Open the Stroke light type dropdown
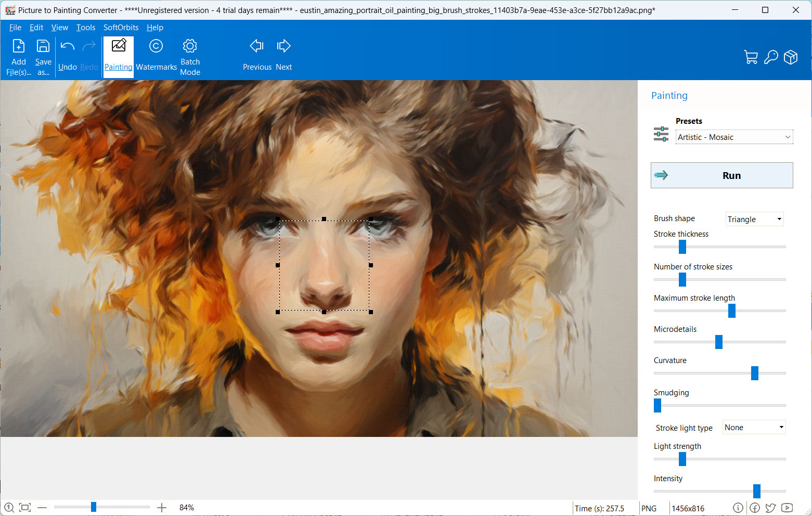812x516 pixels. pos(754,428)
